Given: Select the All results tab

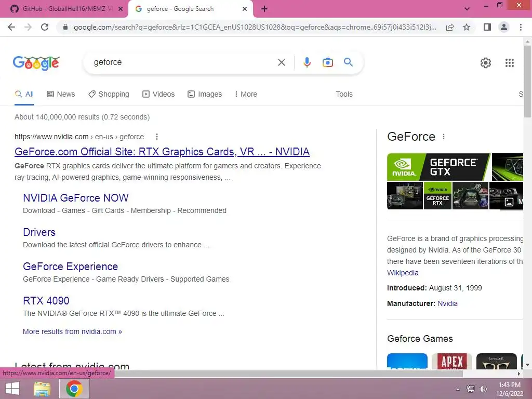Looking at the screenshot, I should click(x=24, y=95).
